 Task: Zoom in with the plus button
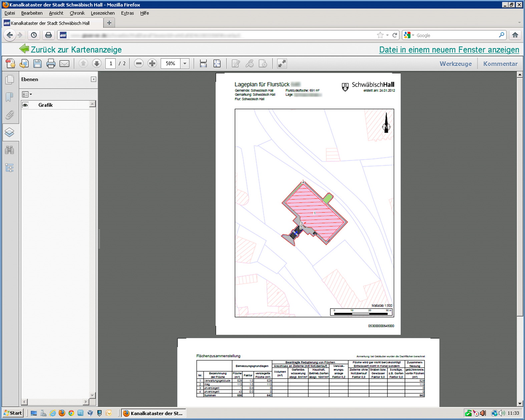152,64
